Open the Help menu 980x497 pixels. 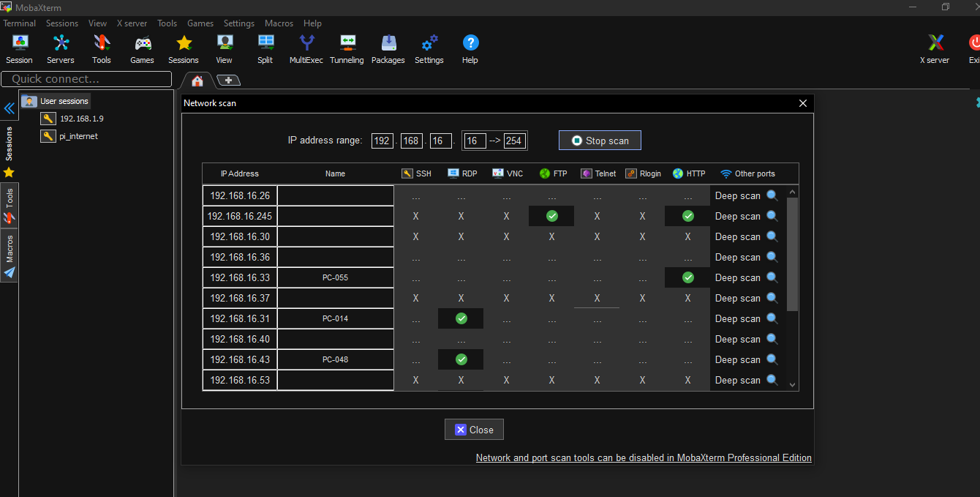tap(312, 23)
